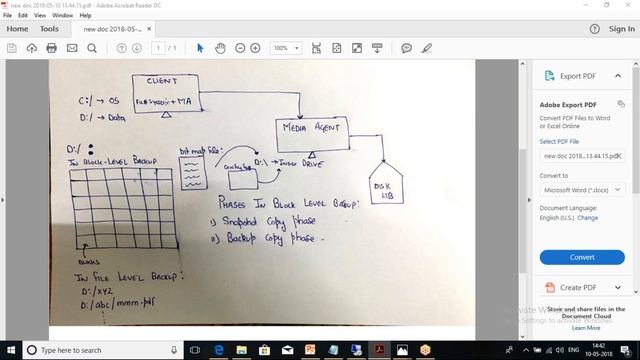Select the Highlight pen tool
This screenshot has height=360, width=640.
point(427,48)
